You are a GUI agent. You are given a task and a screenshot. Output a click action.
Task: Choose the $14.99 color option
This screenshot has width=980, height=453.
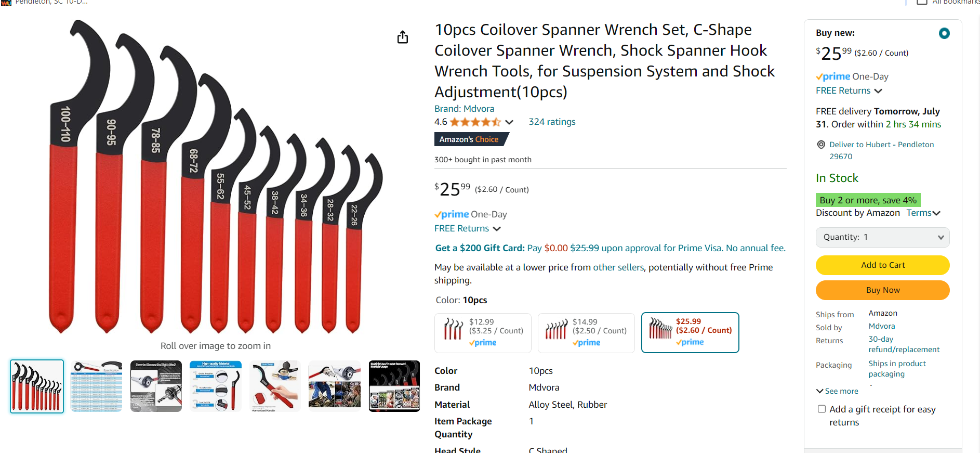point(586,333)
